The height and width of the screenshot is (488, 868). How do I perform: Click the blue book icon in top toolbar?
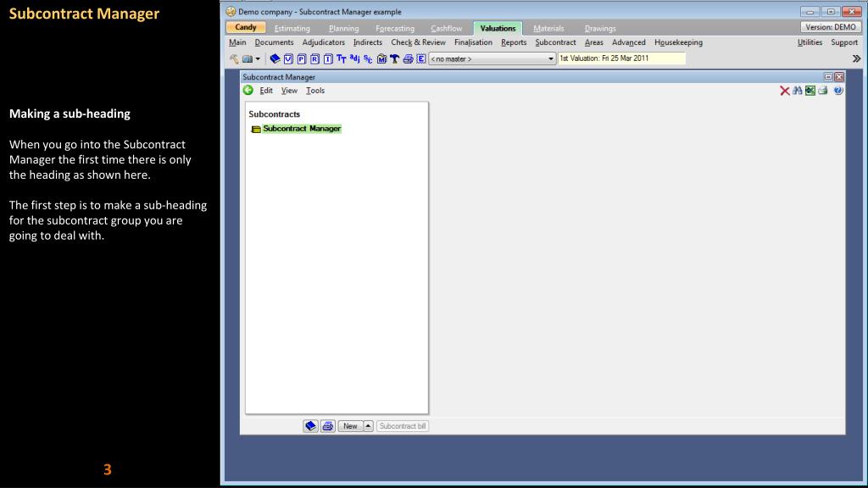[x=275, y=58]
